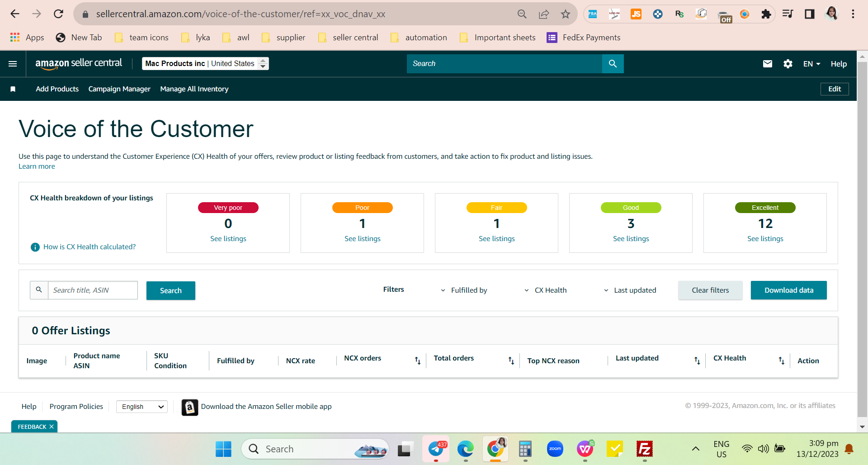
Task: Click the JS extension icon
Action: click(636, 14)
